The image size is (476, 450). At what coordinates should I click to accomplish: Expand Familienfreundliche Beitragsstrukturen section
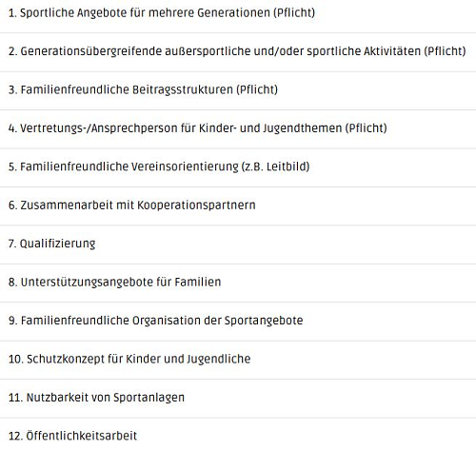click(x=238, y=90)
